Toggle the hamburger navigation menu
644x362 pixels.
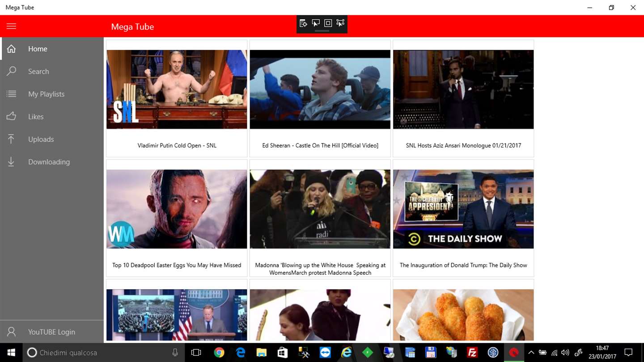(11, 26)
